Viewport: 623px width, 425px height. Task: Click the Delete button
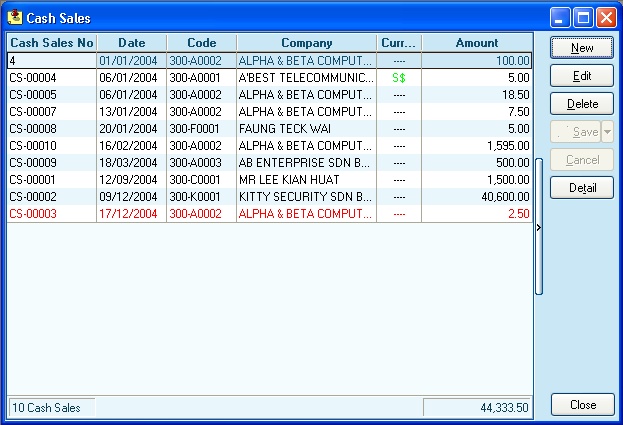click(x=582, y=104)
